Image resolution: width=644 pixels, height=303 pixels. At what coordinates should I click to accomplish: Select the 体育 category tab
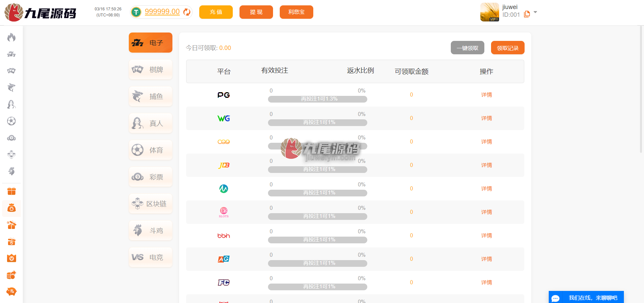pyautogui.click(x=151, y=150)
